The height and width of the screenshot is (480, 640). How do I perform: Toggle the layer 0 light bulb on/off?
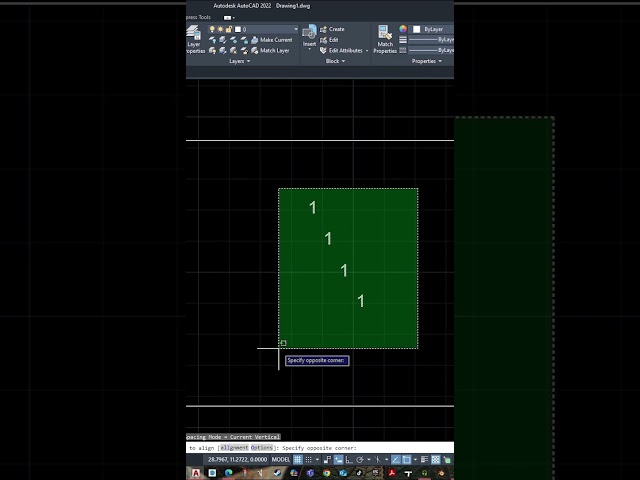tap(212, 29)
